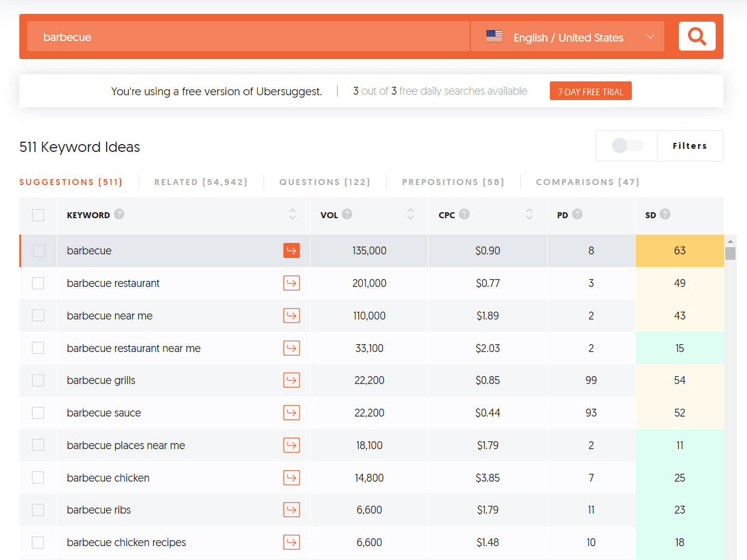
Task: Open the help tooltip icon next to KEYWORD
Action: (x=121, y=214)
